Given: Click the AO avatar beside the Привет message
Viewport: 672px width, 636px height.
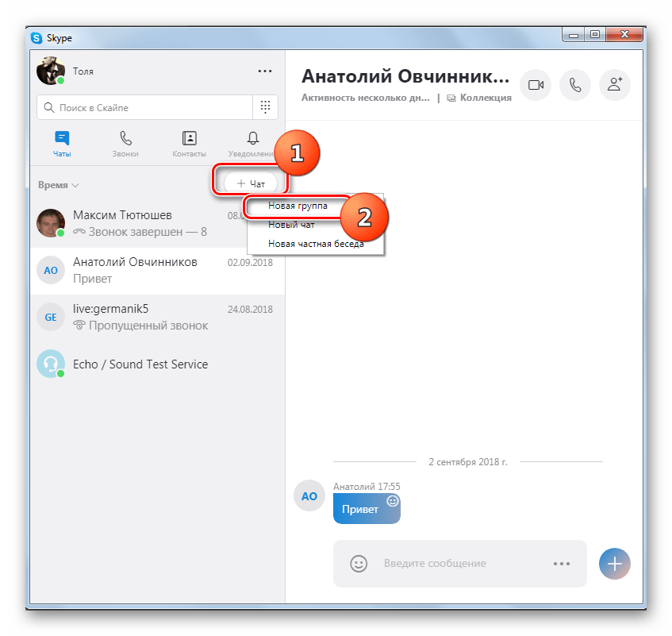Looking at the screenshot, I should point(309,495).
